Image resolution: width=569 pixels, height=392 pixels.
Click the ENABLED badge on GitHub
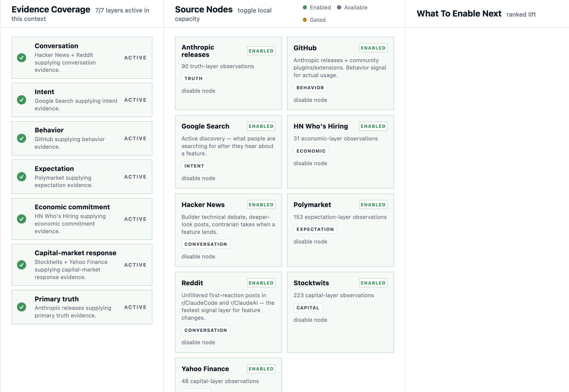[x=373, y=48]
